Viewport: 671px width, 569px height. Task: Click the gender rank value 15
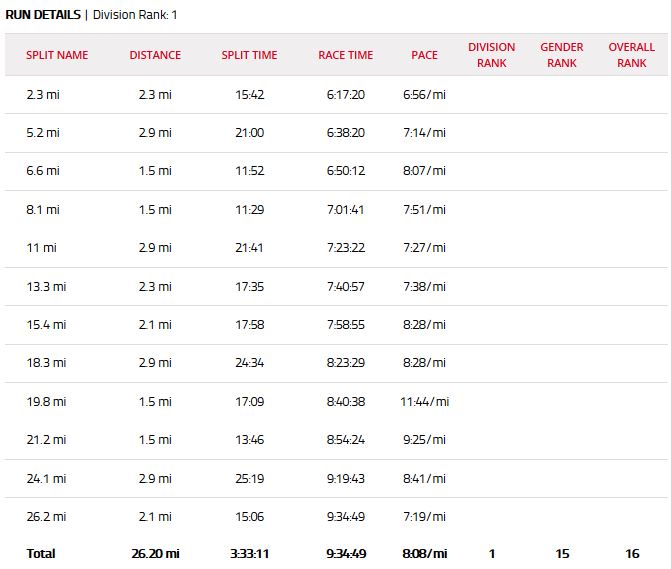pyautogui.click(x=562, y=553)
